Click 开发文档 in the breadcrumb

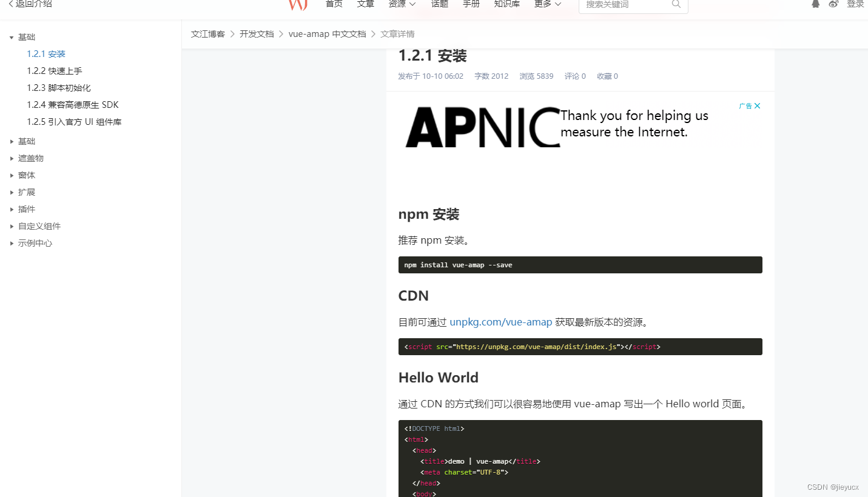[x=257, y=34]
